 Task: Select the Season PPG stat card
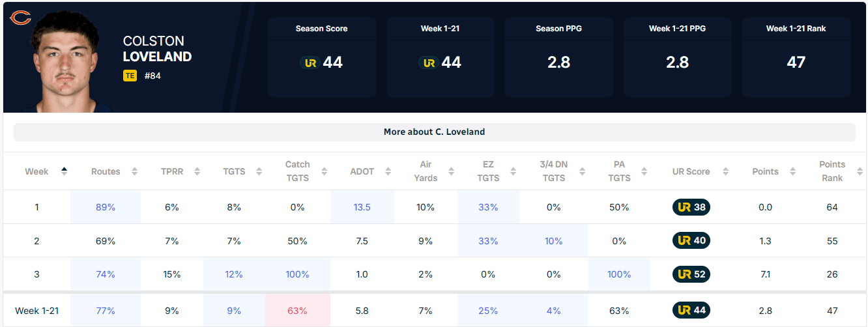coord(559,57)
